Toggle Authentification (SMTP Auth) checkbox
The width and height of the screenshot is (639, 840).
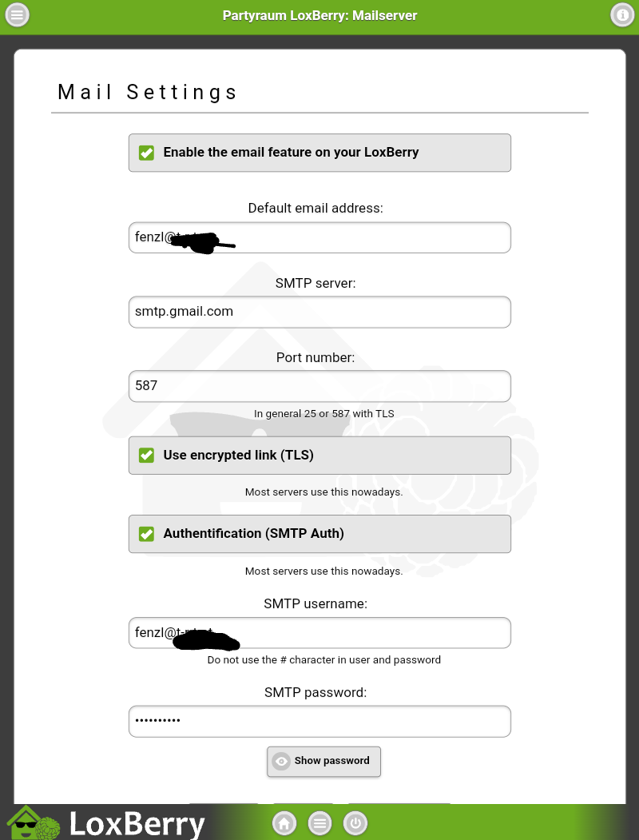(147, 534)
